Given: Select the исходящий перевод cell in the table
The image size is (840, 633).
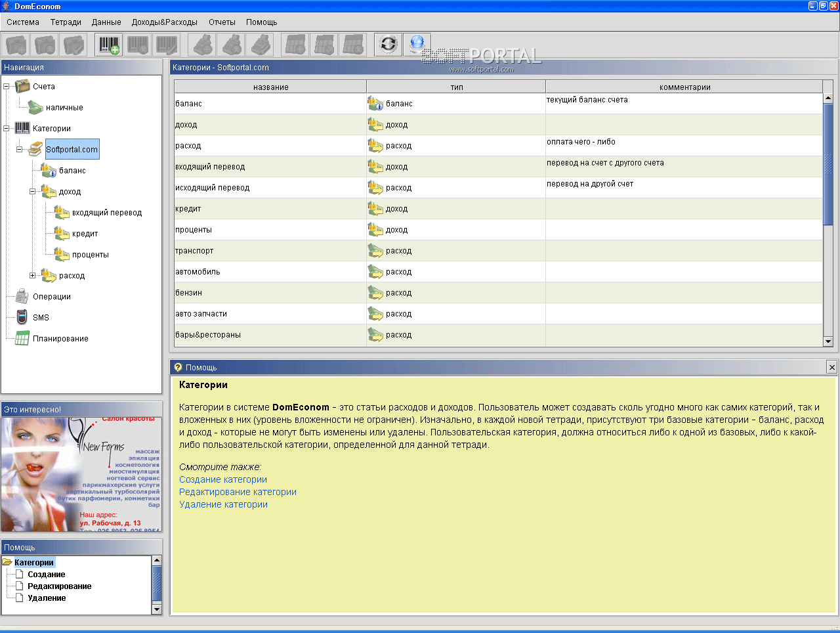Looking at the screenshot, I should 270,188.
